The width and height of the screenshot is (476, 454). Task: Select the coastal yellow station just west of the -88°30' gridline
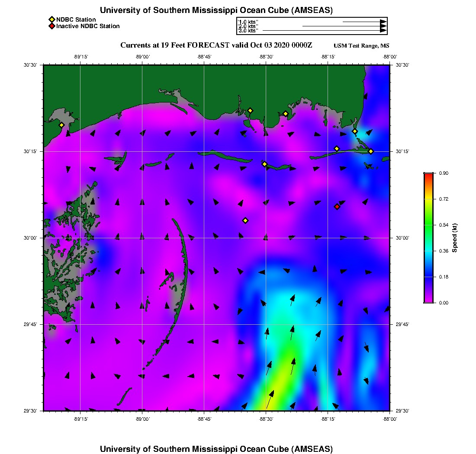[250, 111]
